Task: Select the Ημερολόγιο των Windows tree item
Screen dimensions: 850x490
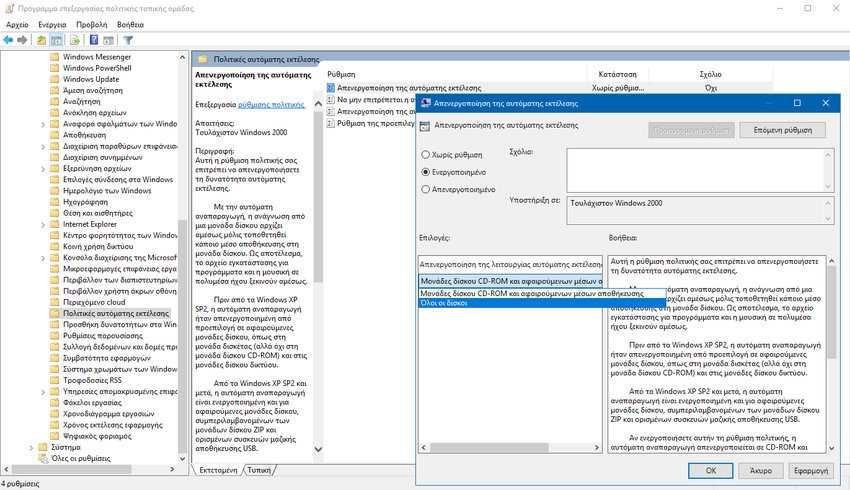Action: [107, 191]
